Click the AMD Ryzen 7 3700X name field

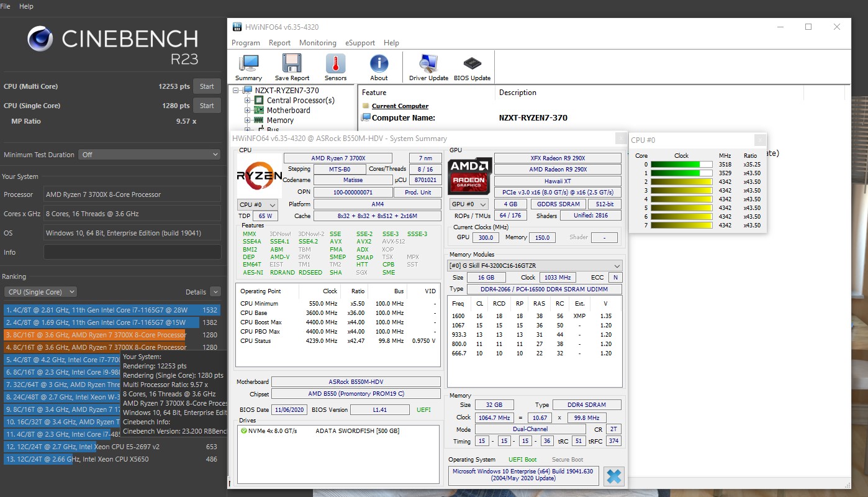point(338,158)
